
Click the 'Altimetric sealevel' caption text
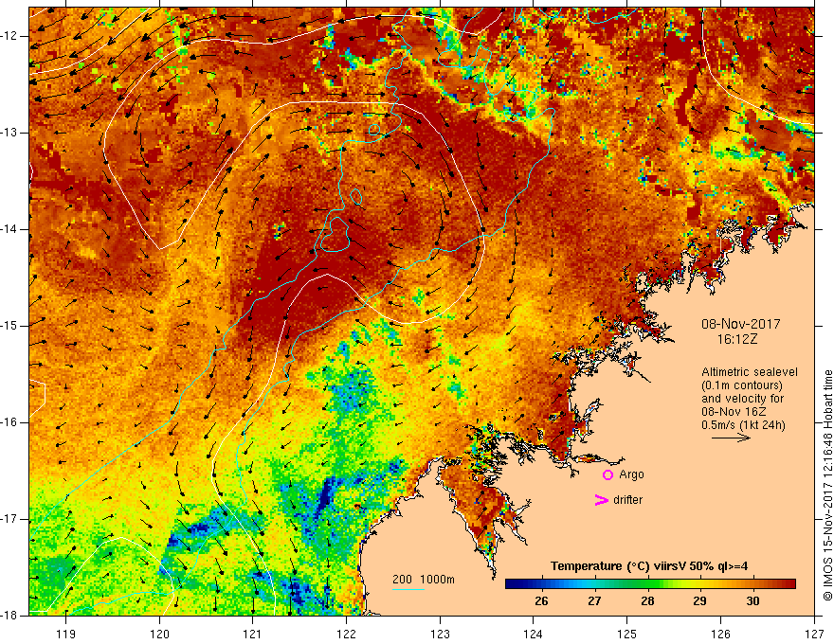(750, 372)
